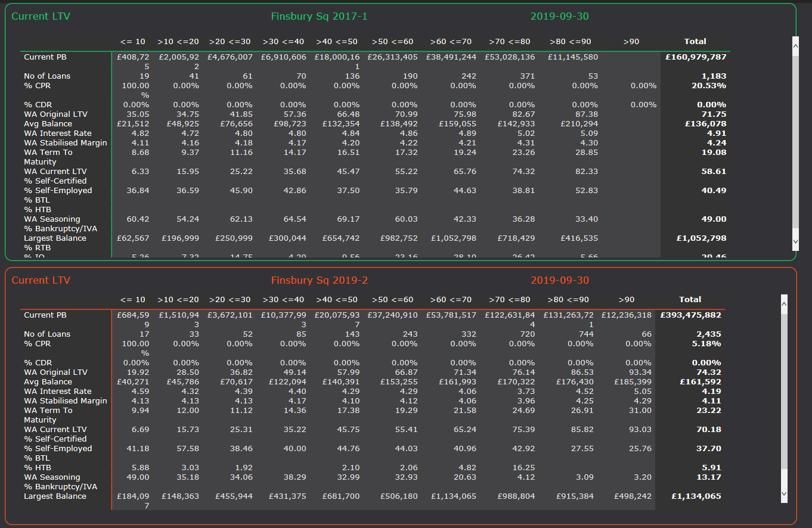Click '>70 <=80' column header in 2017-1 table
The height and width of the screenshot is (528, 812).
(x=509, y=42)
